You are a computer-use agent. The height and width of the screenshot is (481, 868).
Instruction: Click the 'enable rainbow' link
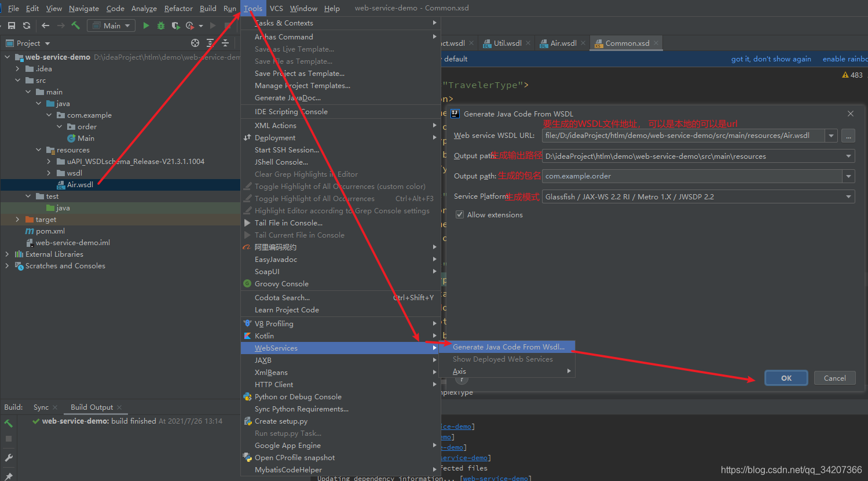(x=845, y=59)
